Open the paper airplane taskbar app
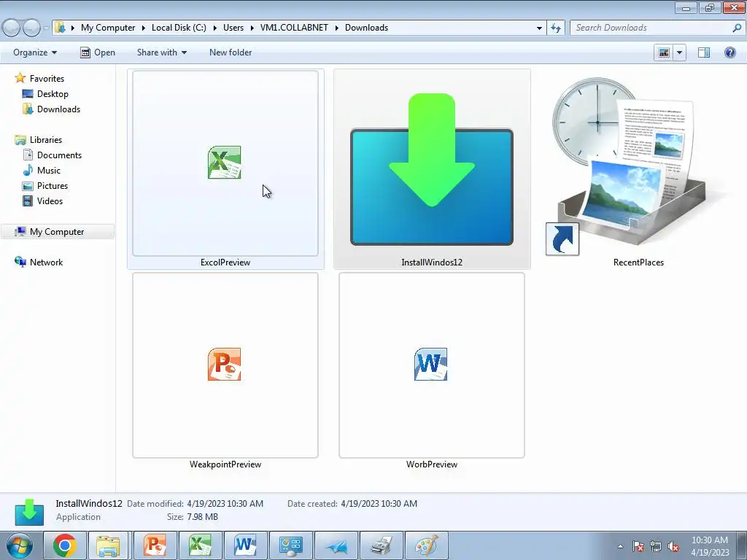The image size is (747, 560). (x=336, y=545)
